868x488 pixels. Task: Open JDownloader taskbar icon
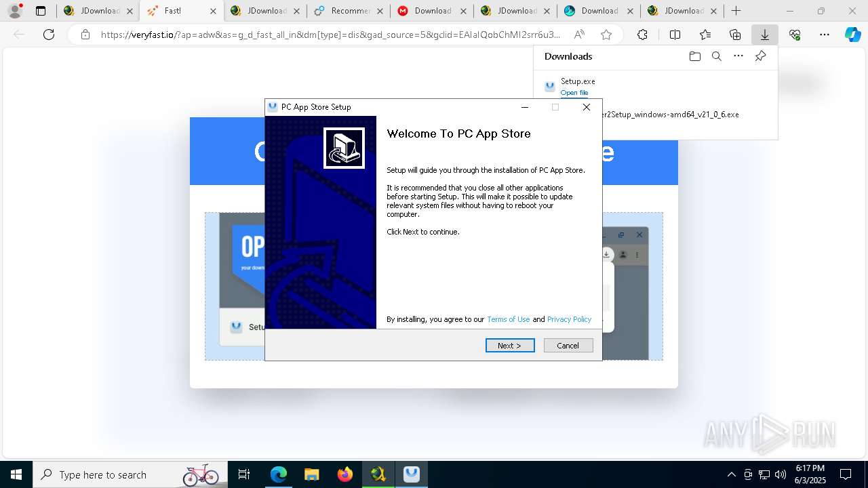pyautogui.click(x=378, y=474)
